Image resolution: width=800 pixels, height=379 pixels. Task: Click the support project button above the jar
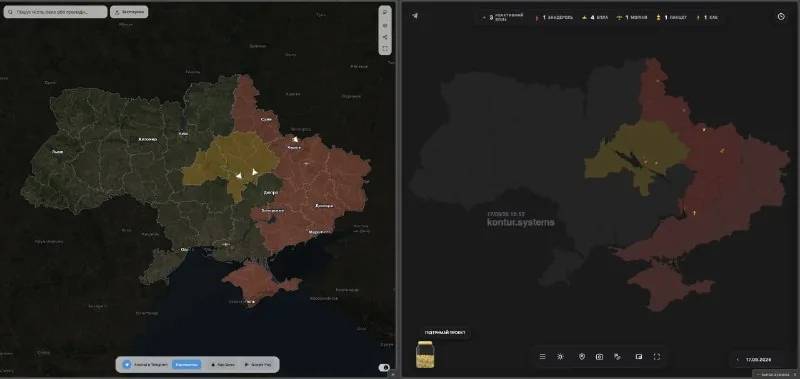tap(445, 333)
